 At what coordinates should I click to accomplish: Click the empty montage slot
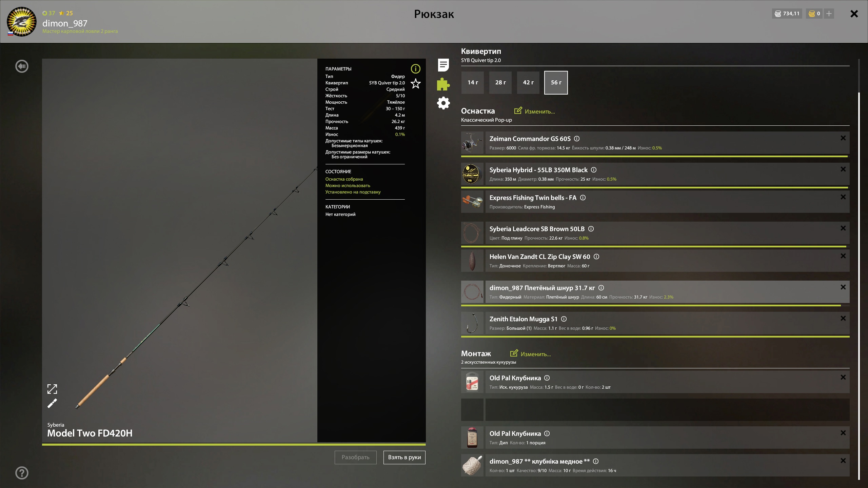(x=667, y=410)
